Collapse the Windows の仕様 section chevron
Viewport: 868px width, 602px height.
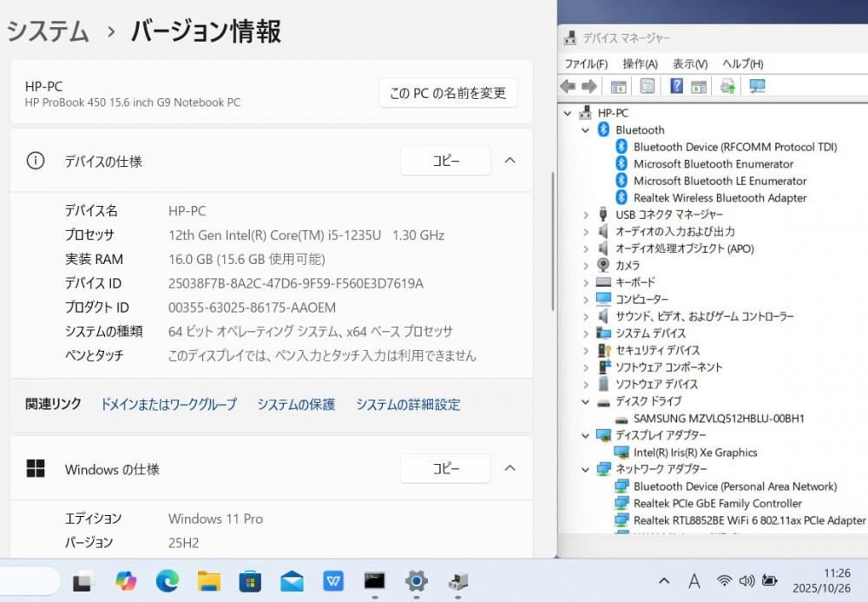tap(510, 469)
